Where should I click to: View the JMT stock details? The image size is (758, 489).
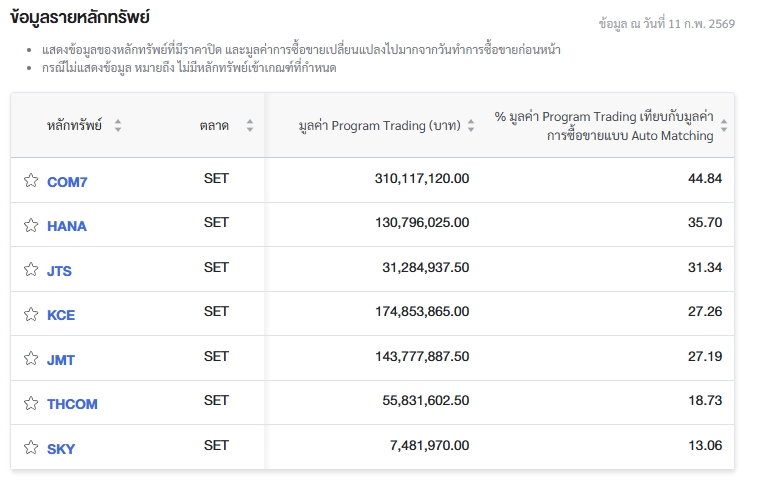pos(61,359)
